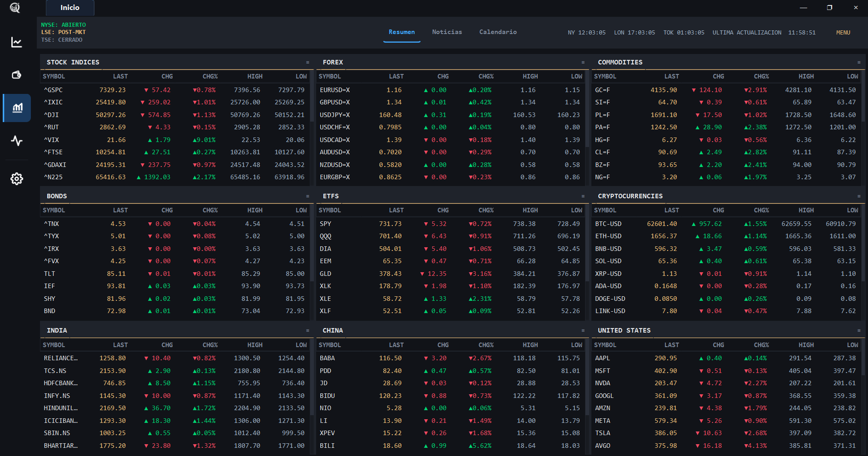
Task: Select the BILI stock row
Action: click(451, 446)
